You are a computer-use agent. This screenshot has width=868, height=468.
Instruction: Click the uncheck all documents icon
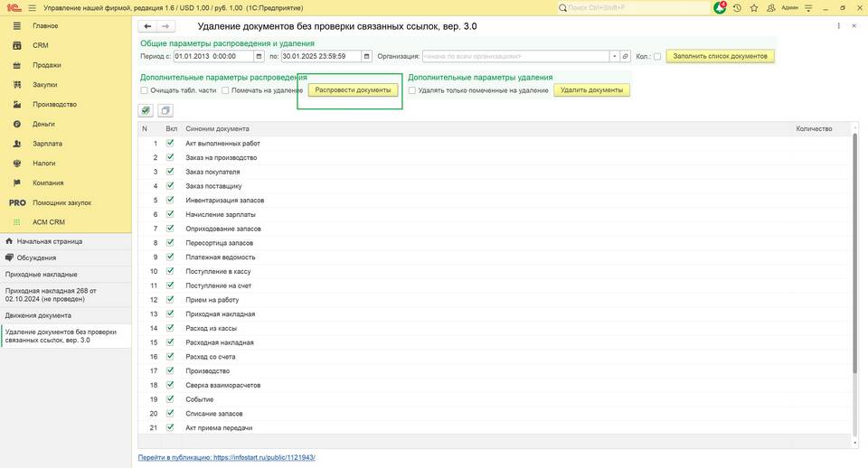pyautogui.click(x=165, y=110)
